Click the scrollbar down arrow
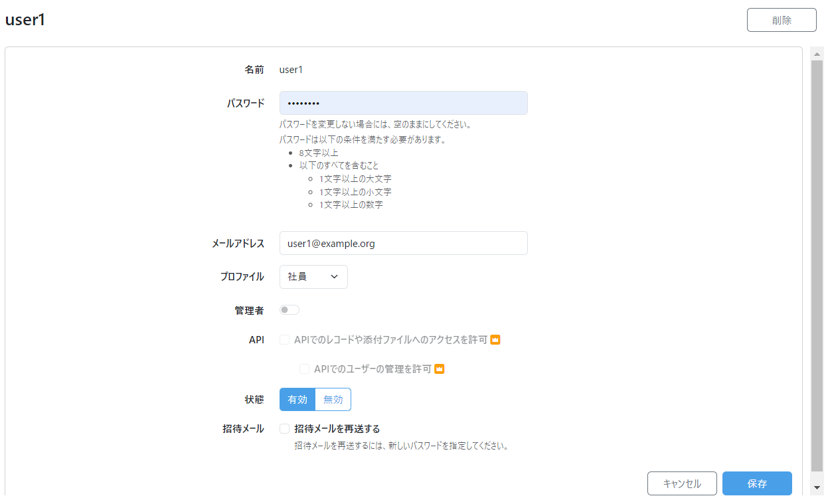The width and height of the screenshot is (828, 504). 817,488
